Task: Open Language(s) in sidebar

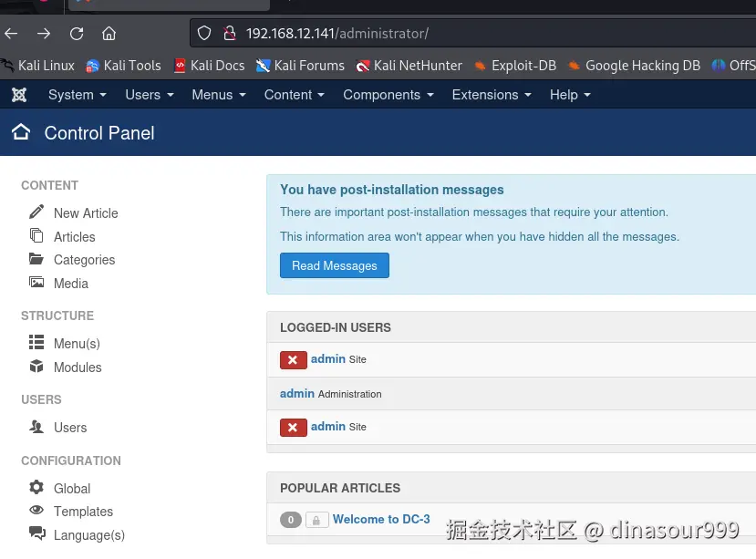Action: coord(89,535)
